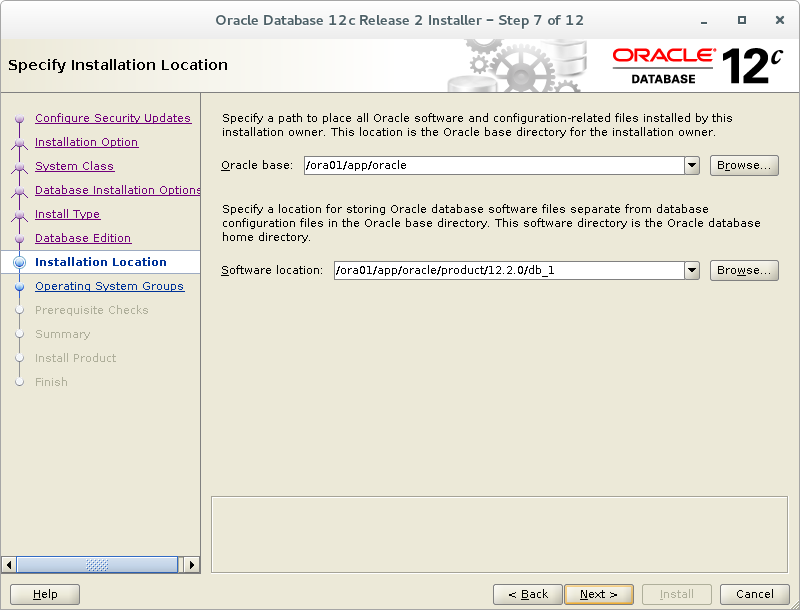Open the installer Help
This screenshot has width=800, height=610.
[x=45, y=594]
